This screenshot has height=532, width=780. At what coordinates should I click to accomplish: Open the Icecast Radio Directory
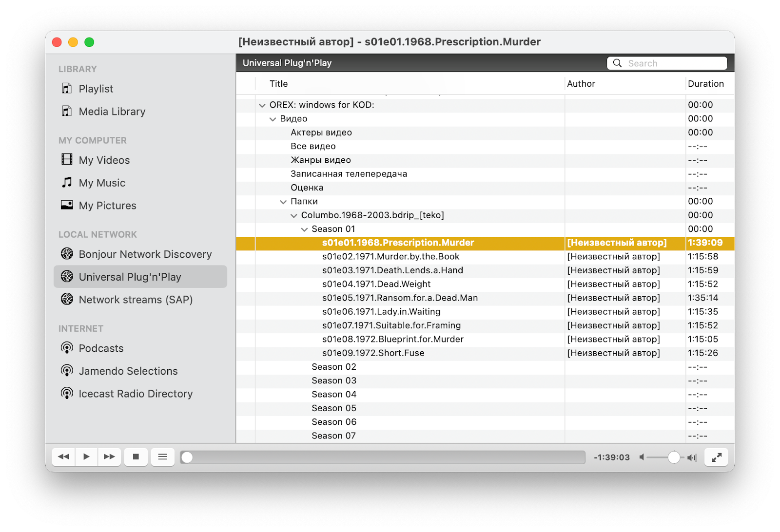pos(136,393)
